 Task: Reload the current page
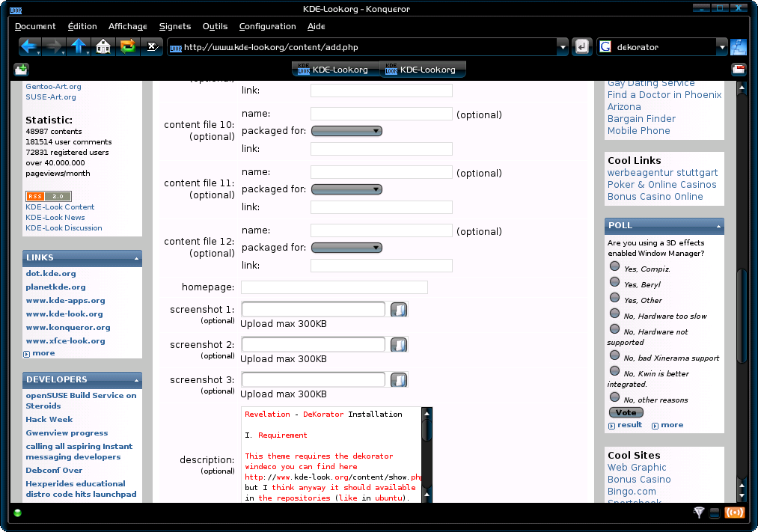click(x=128, y=47)
